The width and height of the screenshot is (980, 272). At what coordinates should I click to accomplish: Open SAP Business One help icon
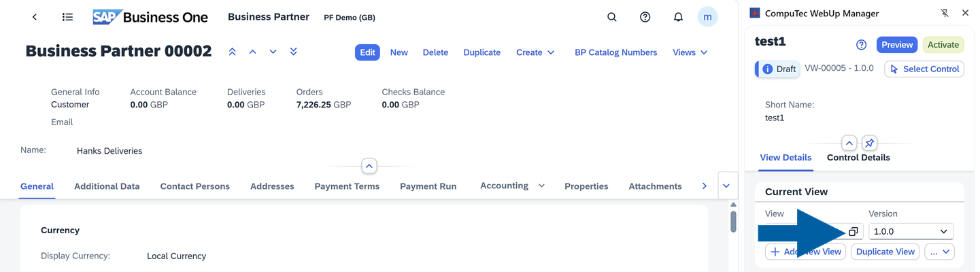[x=645, y=17]
